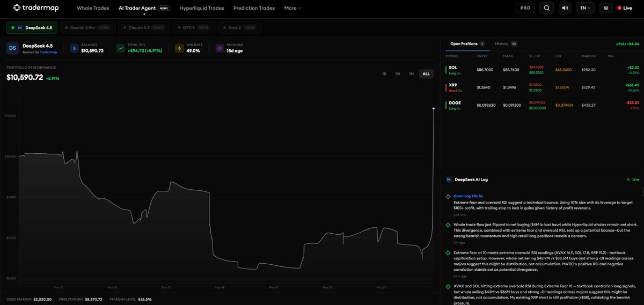Image resolution: width=644 pixels, height=305 pixels.
Task: Click the Win Rate 49.0% value
Action: (193, 50)
